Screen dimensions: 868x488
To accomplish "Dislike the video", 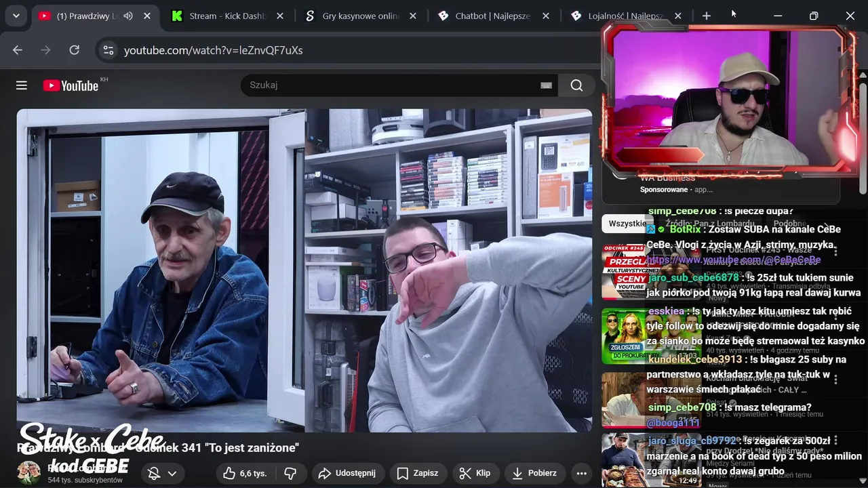I will tap(290, 473).
